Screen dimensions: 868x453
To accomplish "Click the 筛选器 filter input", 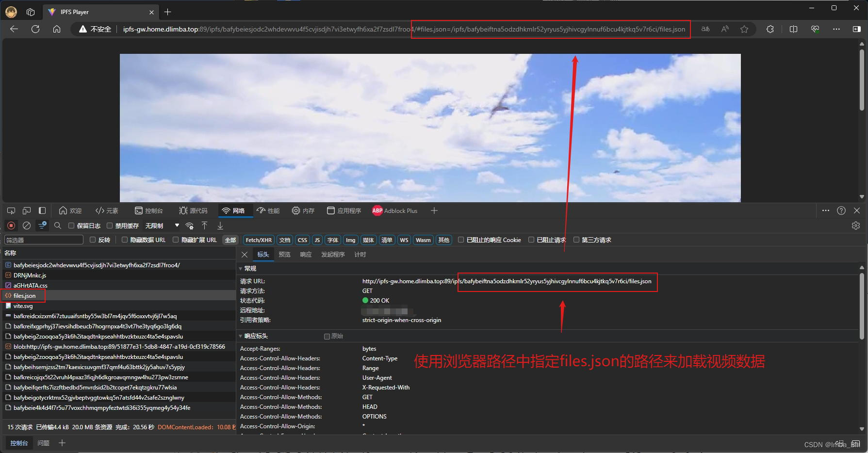I will [x=44, y=240].
